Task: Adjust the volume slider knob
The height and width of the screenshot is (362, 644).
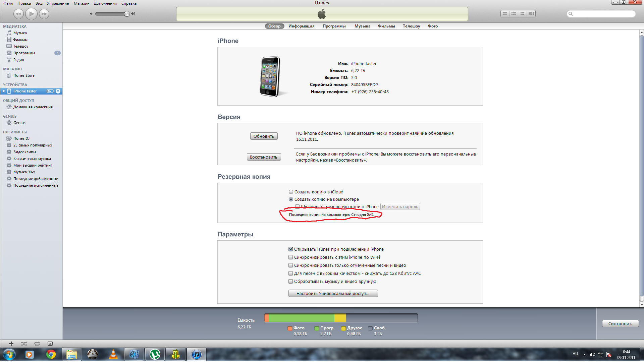Action: pos(127,14)
